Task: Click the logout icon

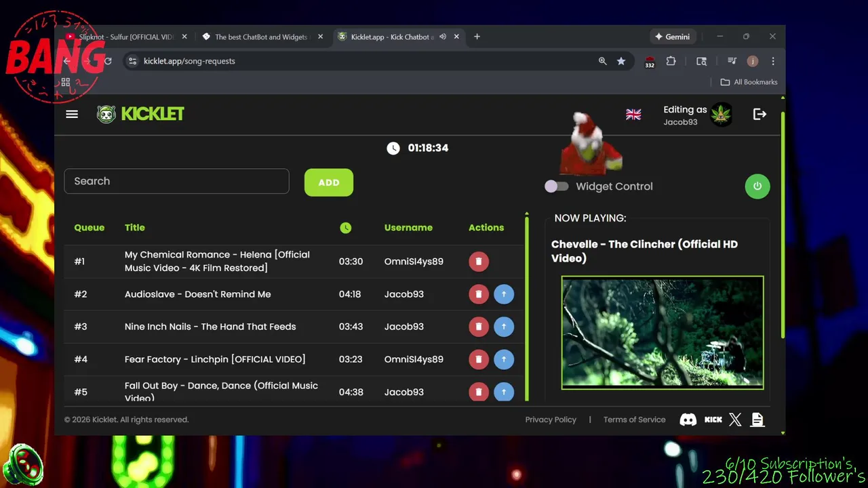Action: (759, 115)
